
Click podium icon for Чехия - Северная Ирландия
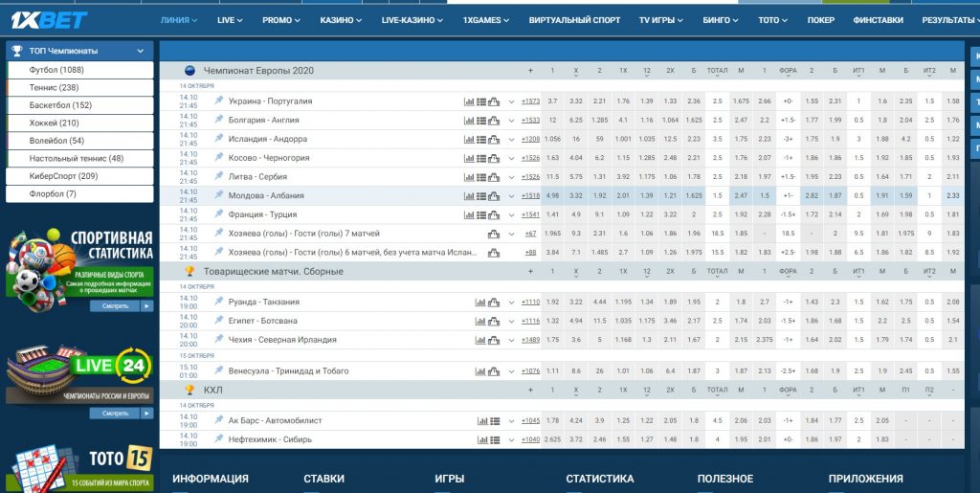pos(494,340)
